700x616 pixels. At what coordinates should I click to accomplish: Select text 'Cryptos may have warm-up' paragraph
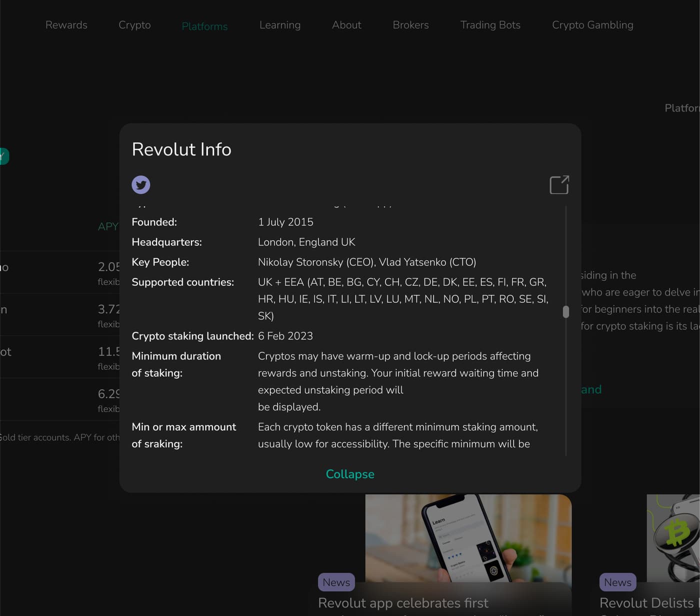[x=398, y=381]
